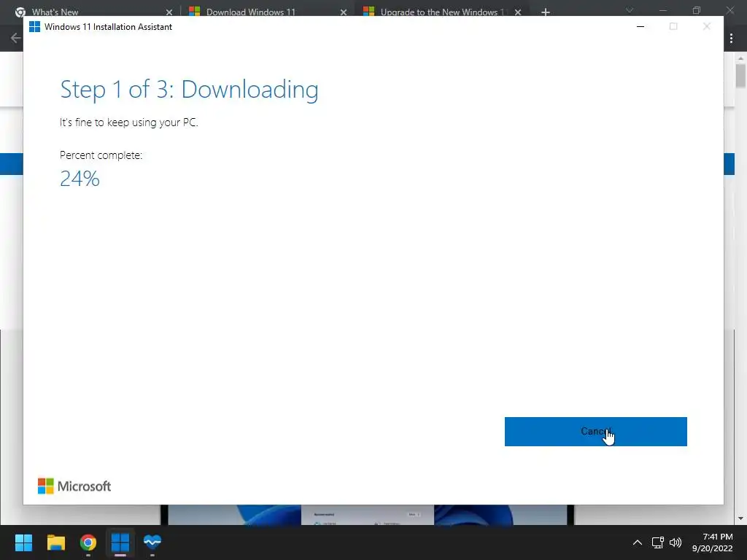
Task: Click the Installation Assistant title bar logo
Action: point(34,27)
